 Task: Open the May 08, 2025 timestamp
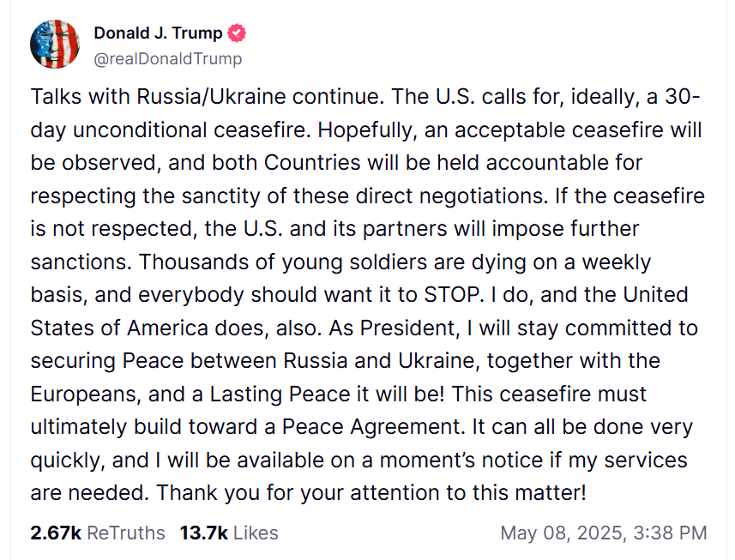604,533
